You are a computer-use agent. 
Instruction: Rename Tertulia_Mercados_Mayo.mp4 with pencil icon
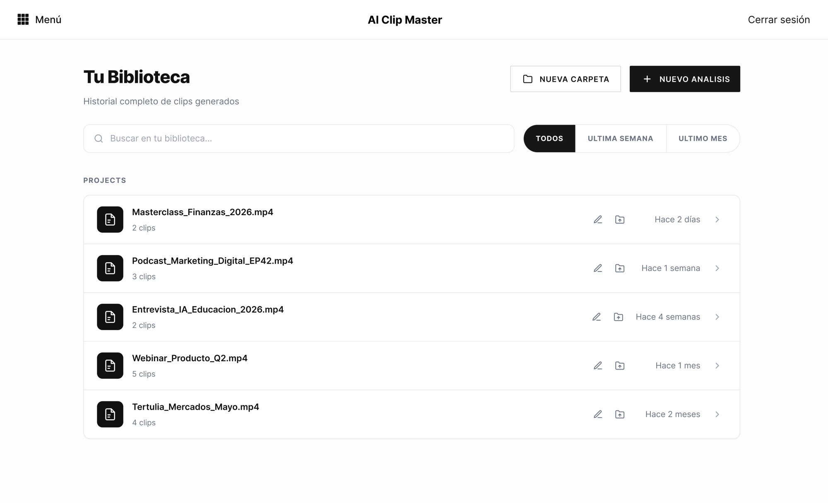click(598, 414)
